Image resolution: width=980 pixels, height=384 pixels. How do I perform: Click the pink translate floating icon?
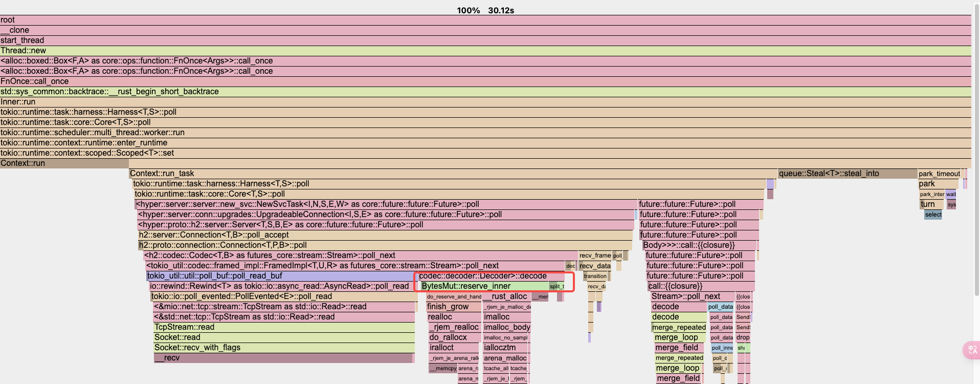point(971,350)
